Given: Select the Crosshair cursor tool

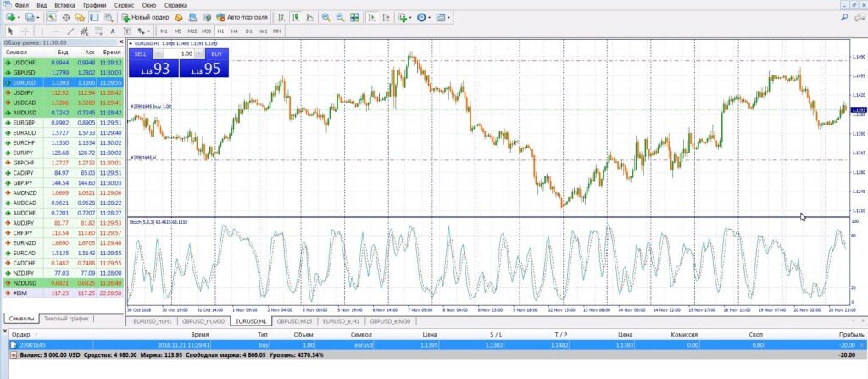Looking at the screenshot, I should (x=25, y=31).
